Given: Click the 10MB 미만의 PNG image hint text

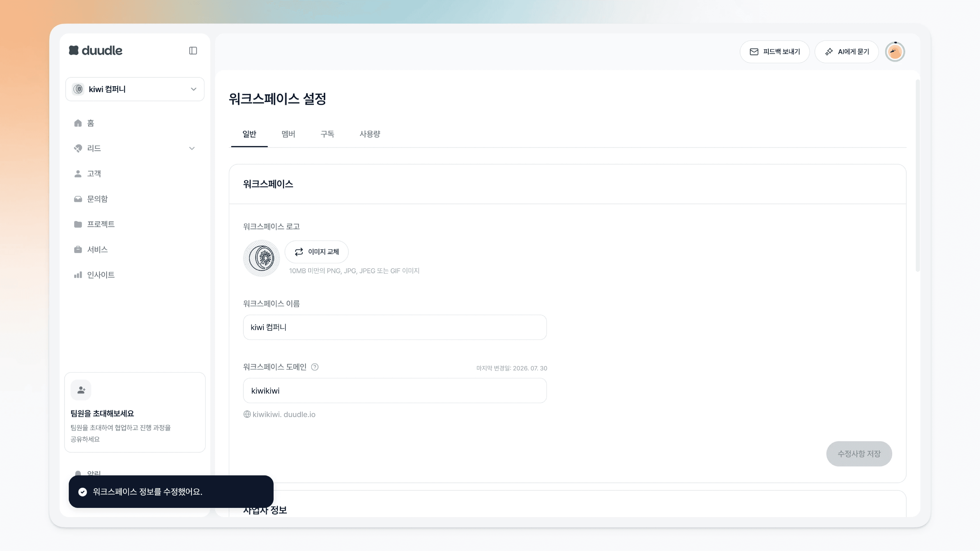Looking at the screenshot, I should 354,271.
